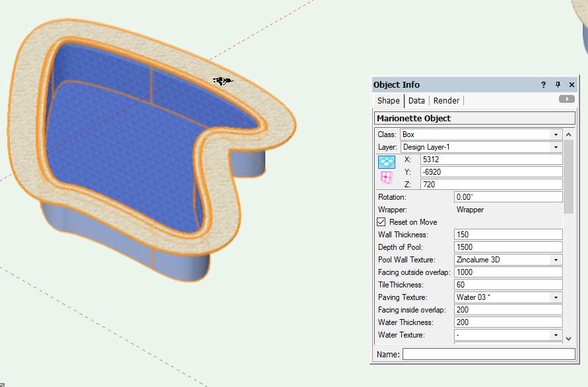Click the Name input field
The height and width of the screenshot is (387, 588).
pos(488,354)
